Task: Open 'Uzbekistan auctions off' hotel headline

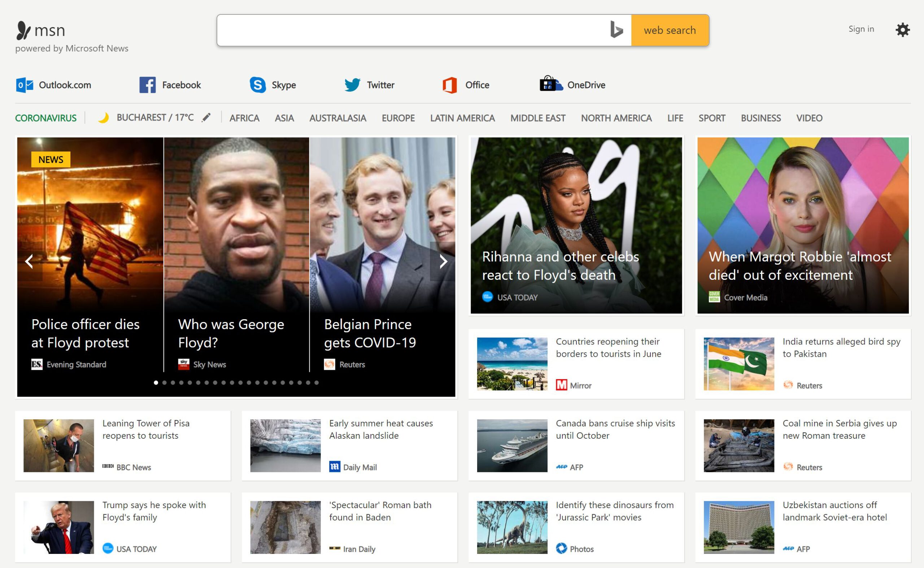Action: point(834,511)
